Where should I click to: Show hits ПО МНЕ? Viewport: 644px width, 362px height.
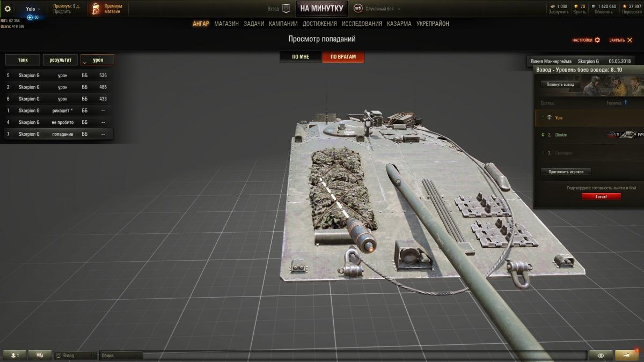[x=301, y=57]
